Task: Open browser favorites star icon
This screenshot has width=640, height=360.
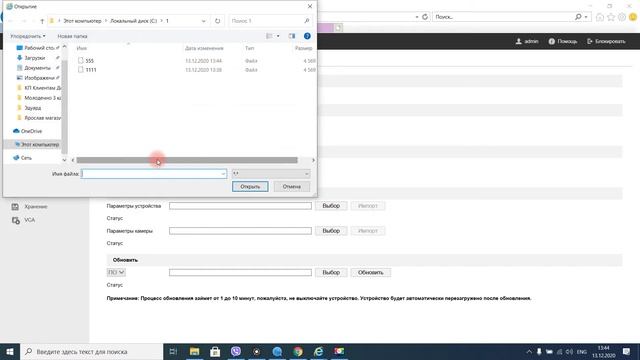Action: (x=611, y=17)
